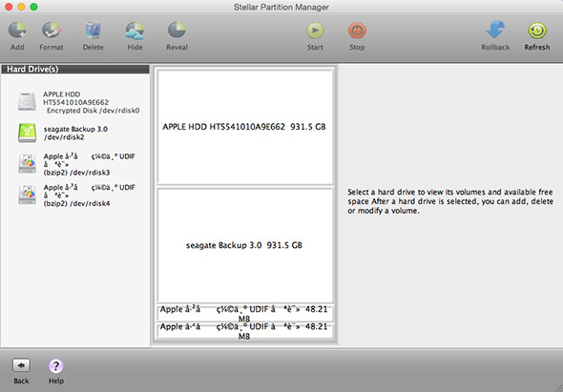This screenshot has height=392, width=563.
Task: Click the seagate Backup 3.0 /dev/rdisk2 entry
Action: (75, 133)
